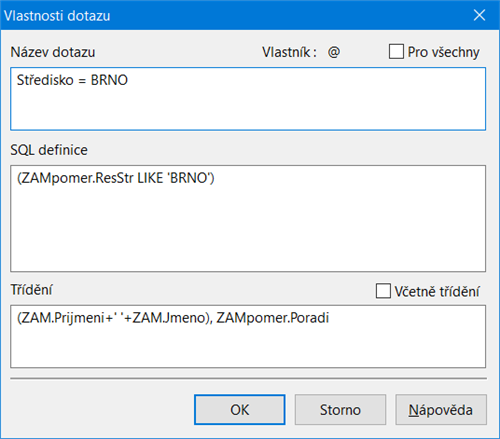Click the Třídění label
The image size is (500, 439).
click(x=31, y=290)
